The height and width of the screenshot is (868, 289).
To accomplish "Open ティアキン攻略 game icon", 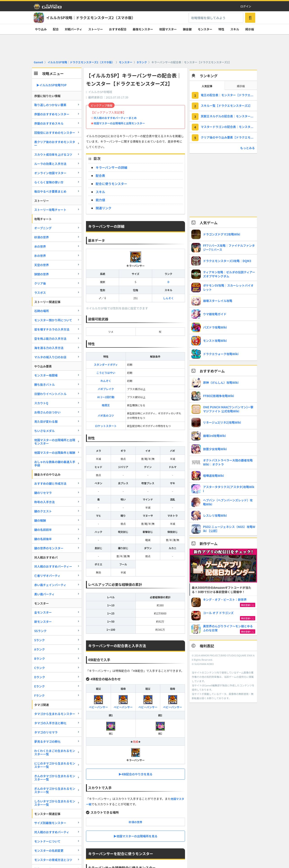I will pyautogui.click(x=196, y=274).
